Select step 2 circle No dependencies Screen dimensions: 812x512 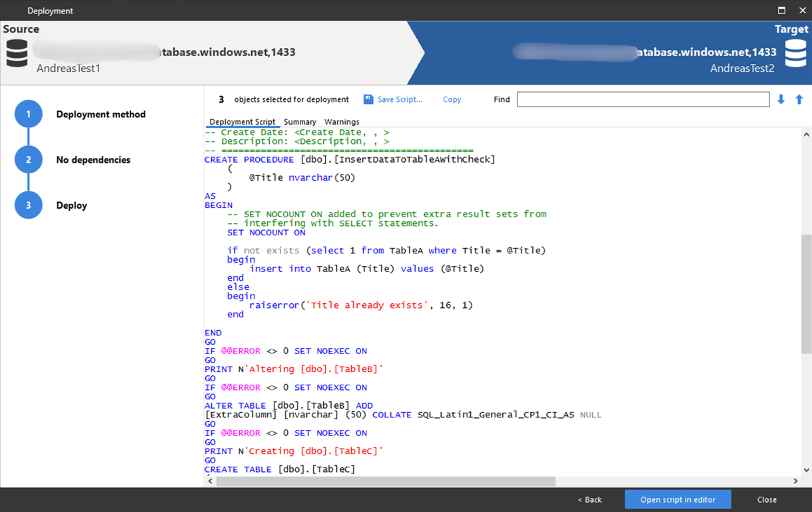tap(29, 160)
